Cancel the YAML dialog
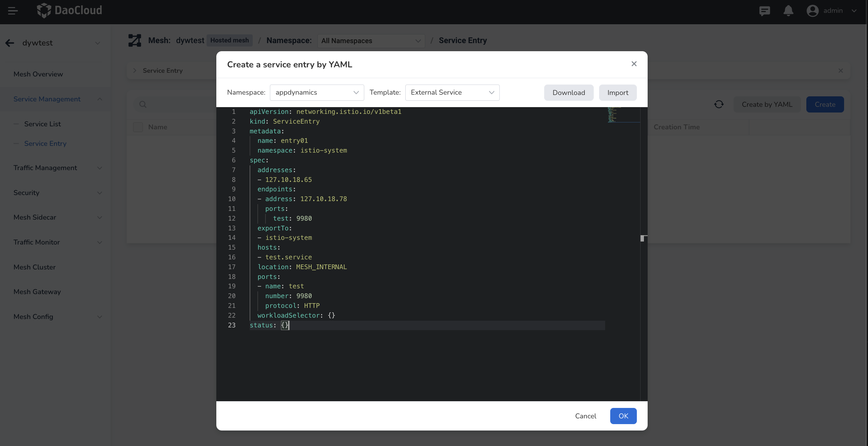868x446 pixels. [x=585, y=416]
